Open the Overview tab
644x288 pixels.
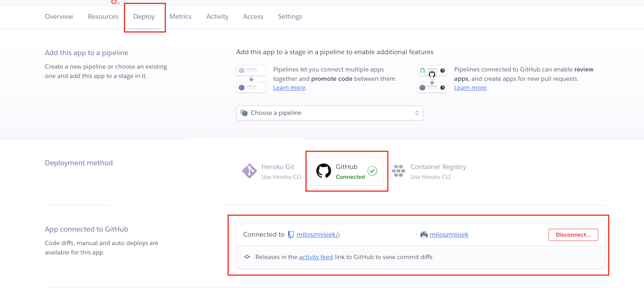(x=59, y=17)
